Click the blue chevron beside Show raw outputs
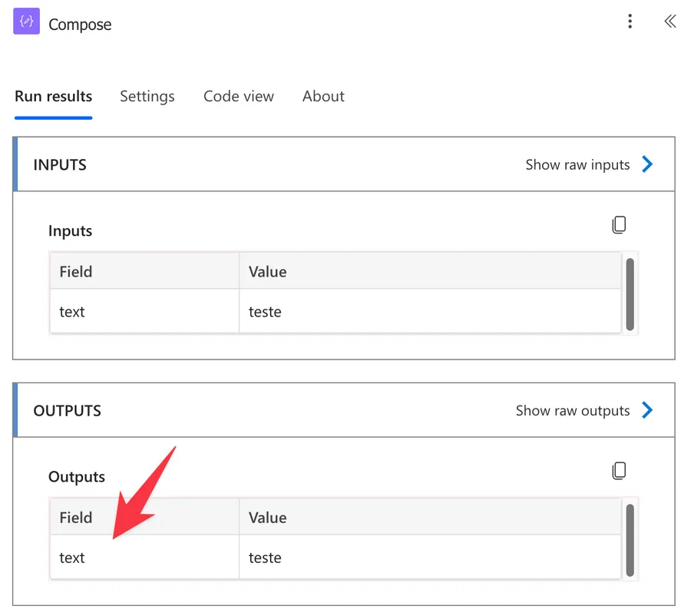The height and width of the screenshot is (616, 691). [x=647, y=410]
